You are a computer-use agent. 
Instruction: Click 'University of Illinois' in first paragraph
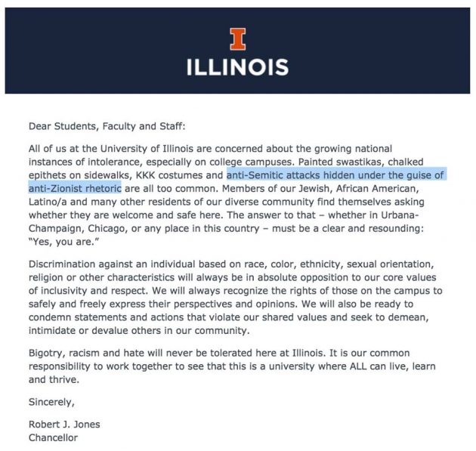pos(147,149)
